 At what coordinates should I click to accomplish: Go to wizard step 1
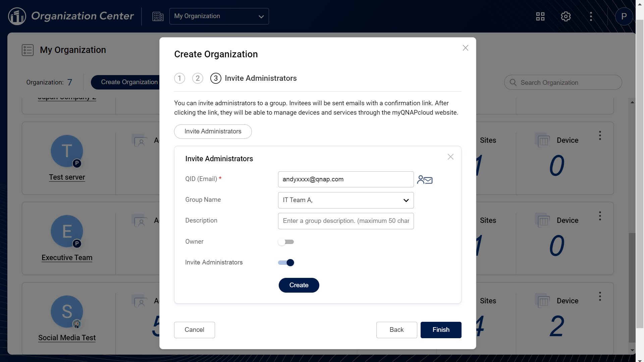point(179,78)
